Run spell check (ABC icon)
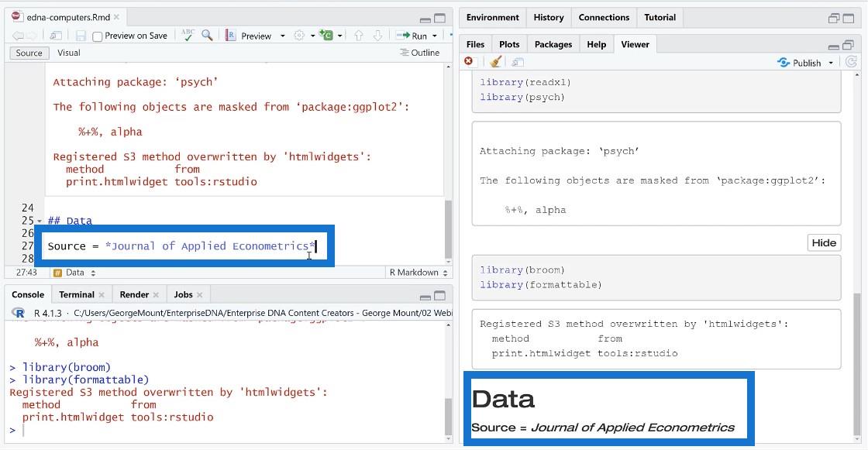 point(188,36)
